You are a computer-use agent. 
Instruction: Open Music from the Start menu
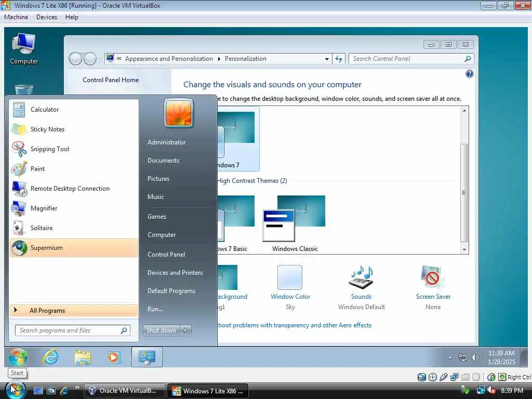click(x=156, y=197)
